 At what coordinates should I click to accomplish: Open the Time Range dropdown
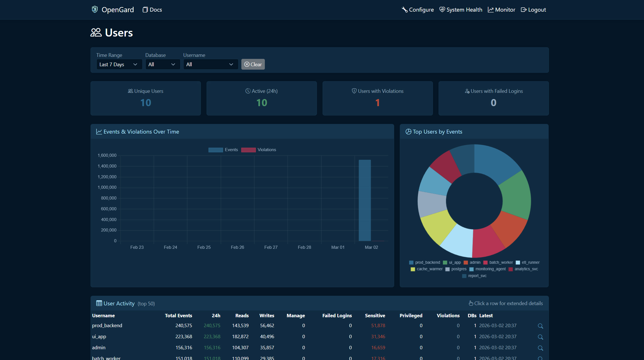[119, 64]
